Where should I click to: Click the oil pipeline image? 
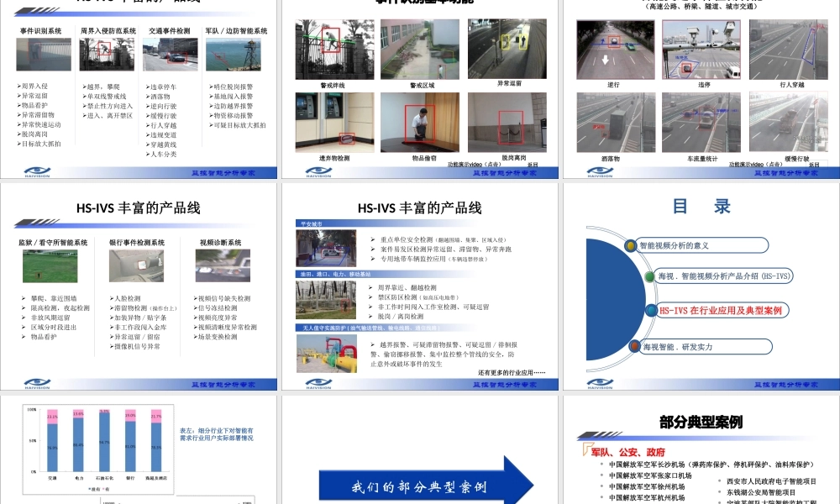[x=327, y=353]
